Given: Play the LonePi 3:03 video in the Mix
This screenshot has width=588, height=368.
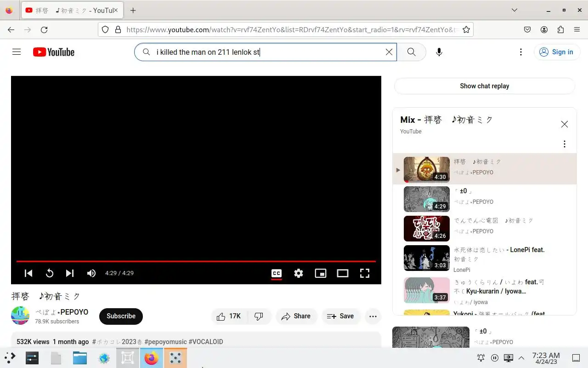Looking at the screenshot, I should 485,258.
